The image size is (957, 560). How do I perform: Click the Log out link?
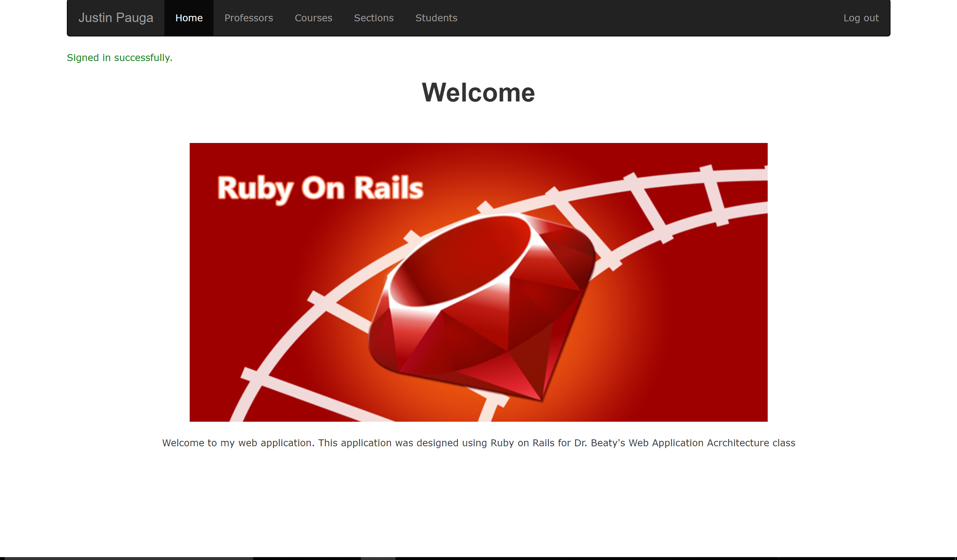(861, 18)
